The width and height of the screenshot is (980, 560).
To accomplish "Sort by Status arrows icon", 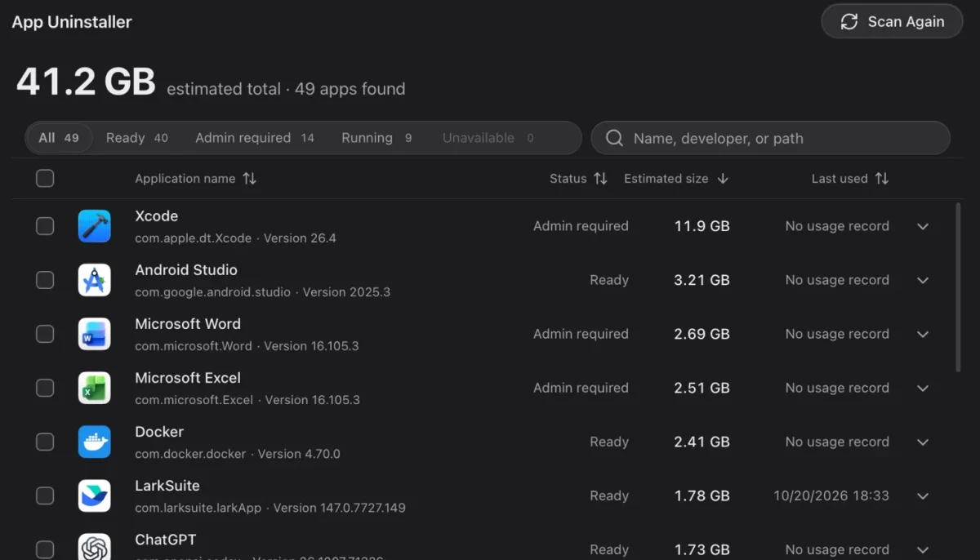I will click(x=601, y=178).
